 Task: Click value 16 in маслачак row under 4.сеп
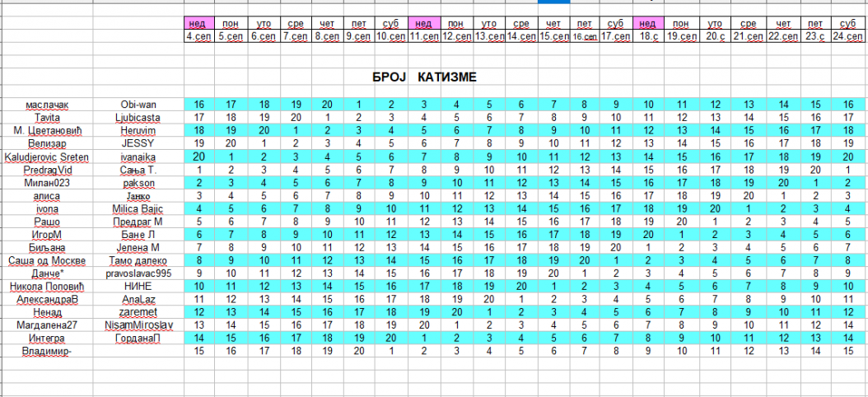[x=199, y=104]
